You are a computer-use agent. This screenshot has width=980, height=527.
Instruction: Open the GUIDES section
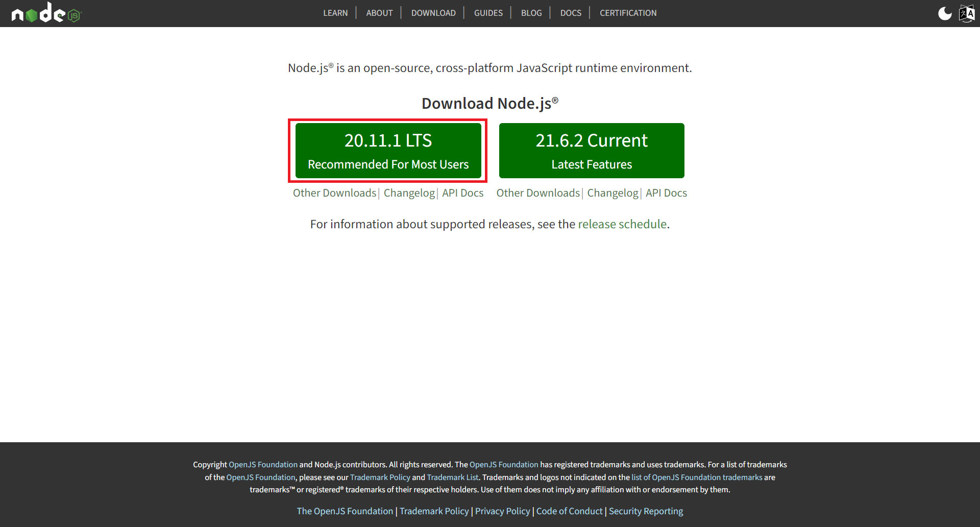coord(488,13)
